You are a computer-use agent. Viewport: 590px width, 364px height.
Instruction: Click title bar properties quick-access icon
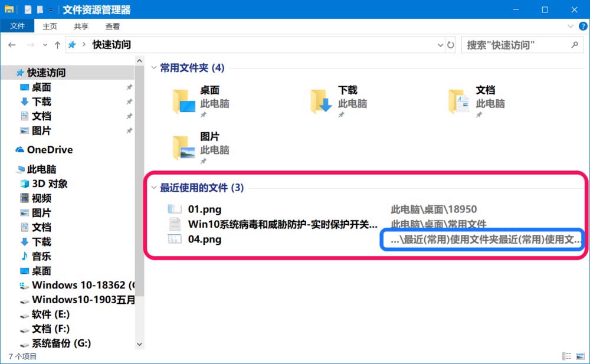(x=28, y=9)
